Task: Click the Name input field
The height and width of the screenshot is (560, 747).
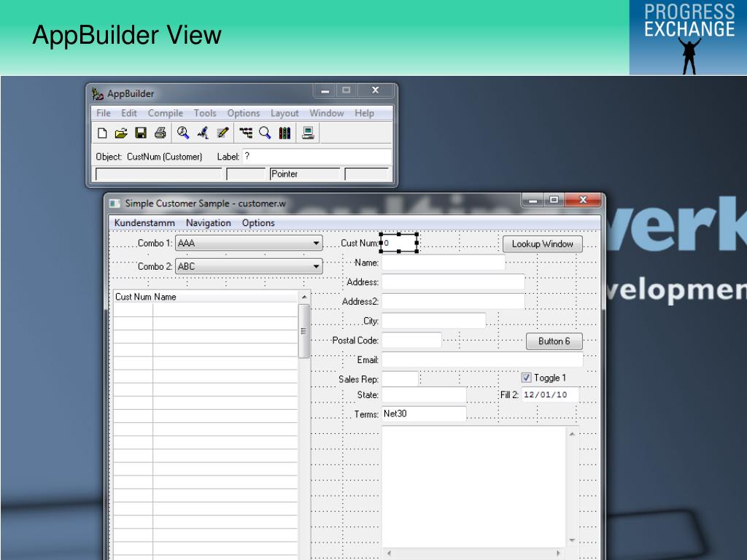Action: [x=443, y=262]
